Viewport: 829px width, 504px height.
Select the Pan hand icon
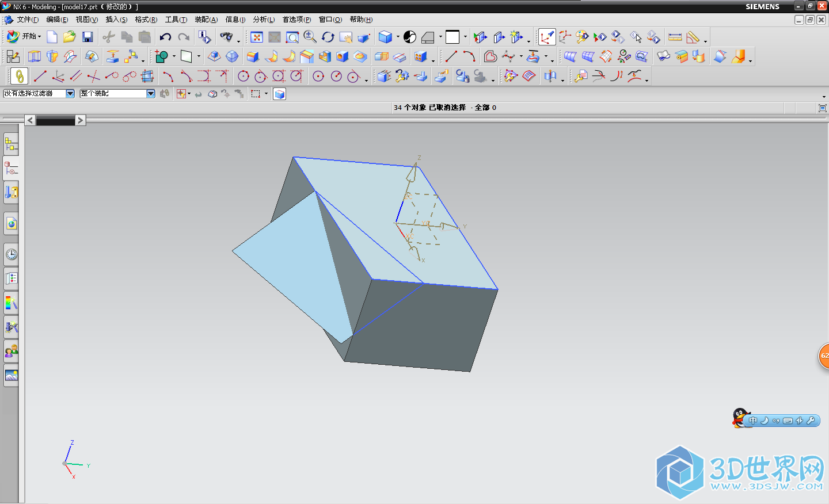tap(346, 37)
